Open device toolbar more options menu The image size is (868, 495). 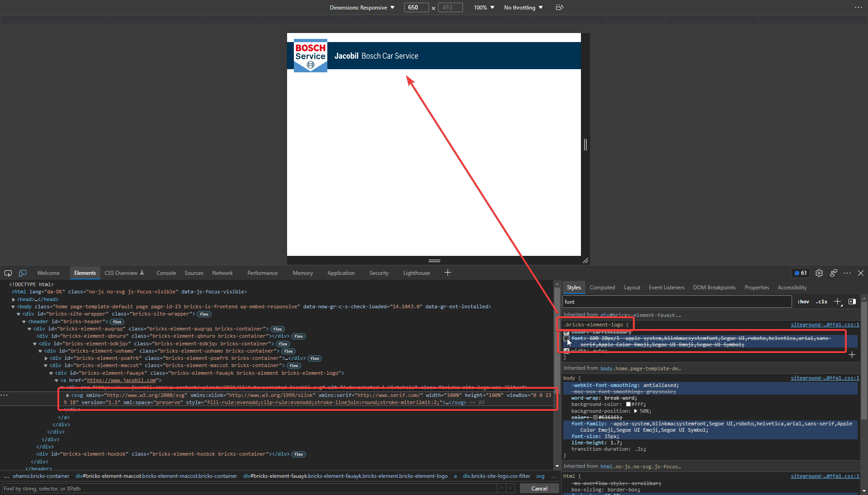858,7
